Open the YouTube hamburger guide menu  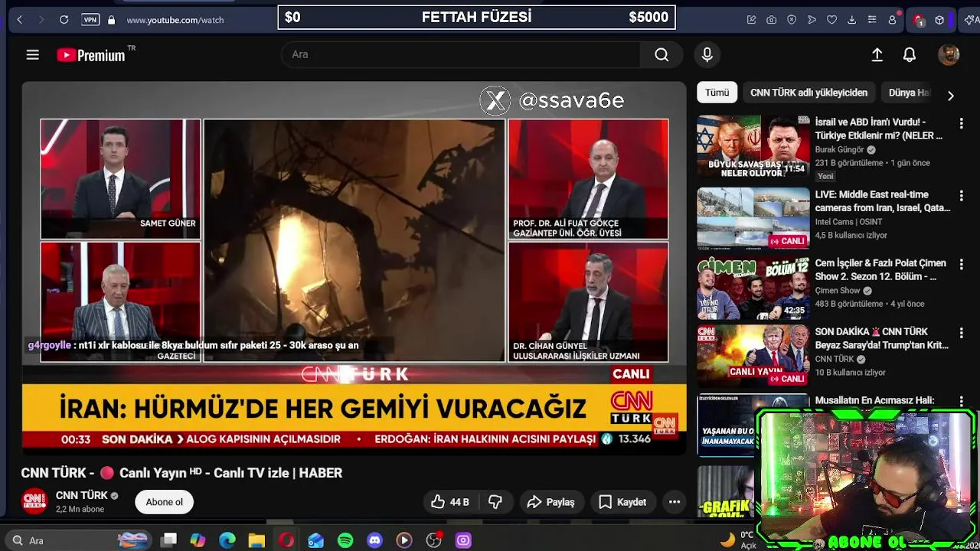point(32,54)
